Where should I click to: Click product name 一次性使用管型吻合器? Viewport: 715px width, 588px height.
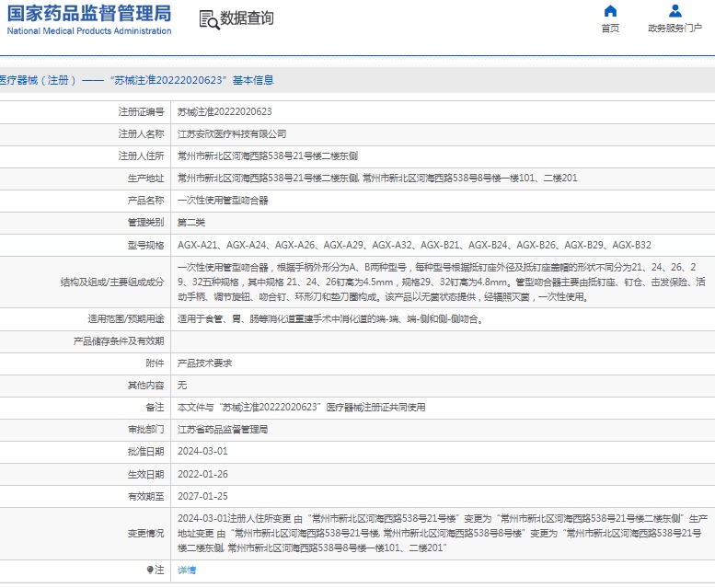point(223,201)
